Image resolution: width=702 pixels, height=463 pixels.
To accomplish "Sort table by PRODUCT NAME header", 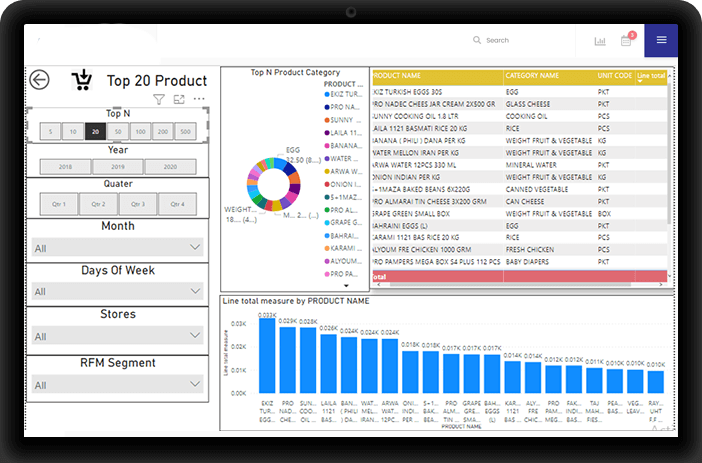I will point(396,76).
